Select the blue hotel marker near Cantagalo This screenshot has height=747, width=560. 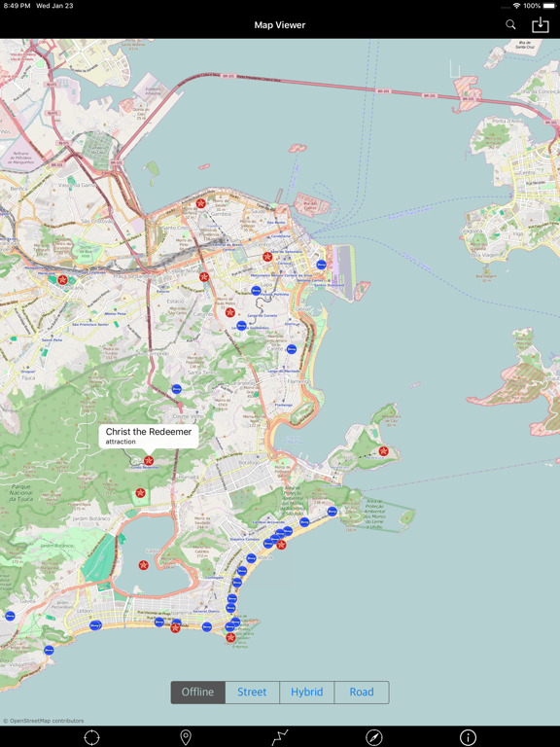236,583
